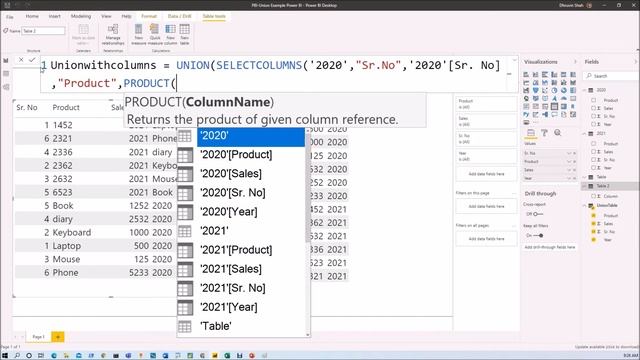Collapse the Visualizations pane chevron

(x=575, y=62)
